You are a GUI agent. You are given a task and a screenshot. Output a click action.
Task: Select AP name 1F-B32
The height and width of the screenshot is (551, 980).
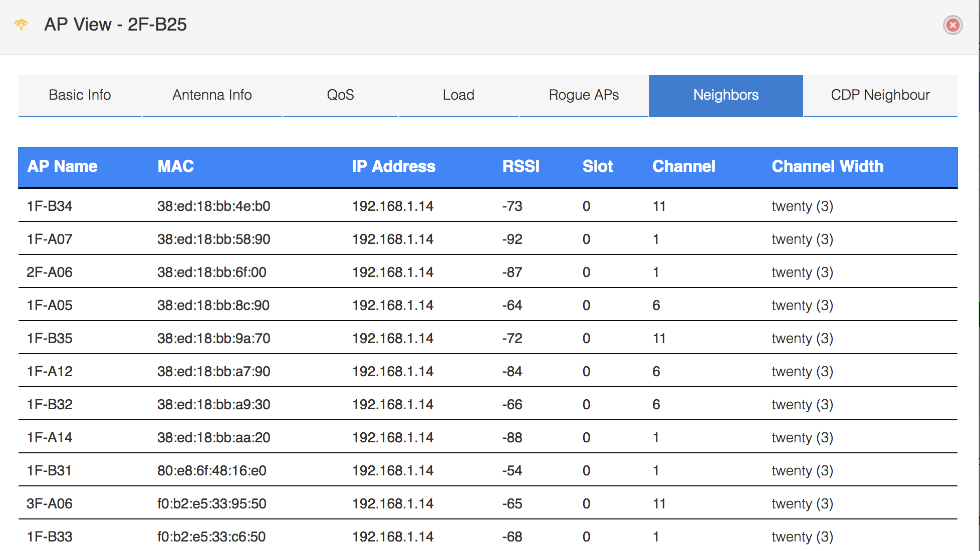50,404
